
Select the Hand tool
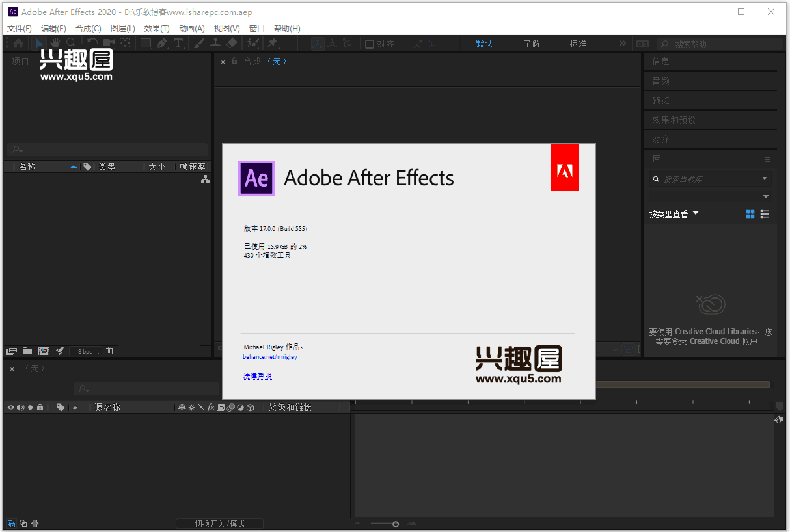click(55, 44)
